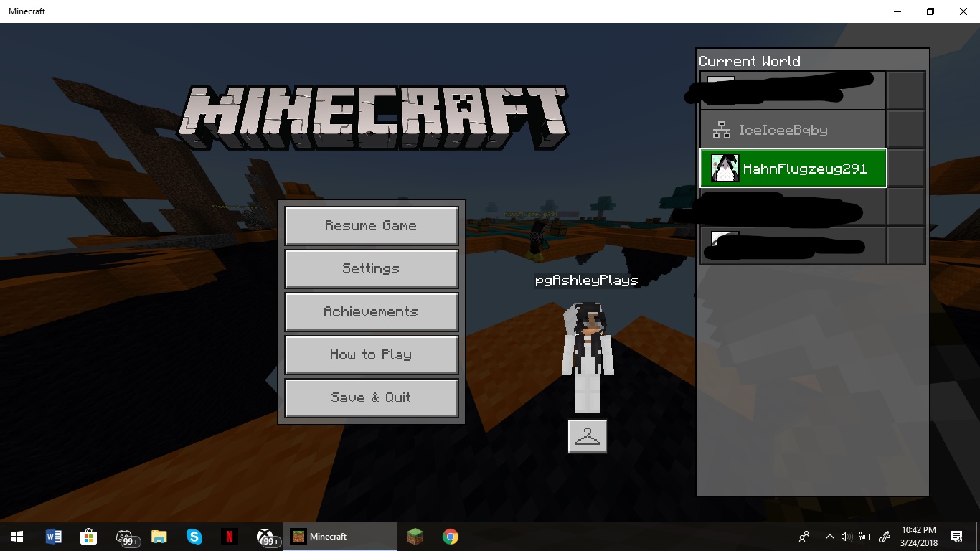The height and width of the screenshot is (551, 980).
Task: Click the network icon beside IceIceeBqby
Action: [721, 130]
